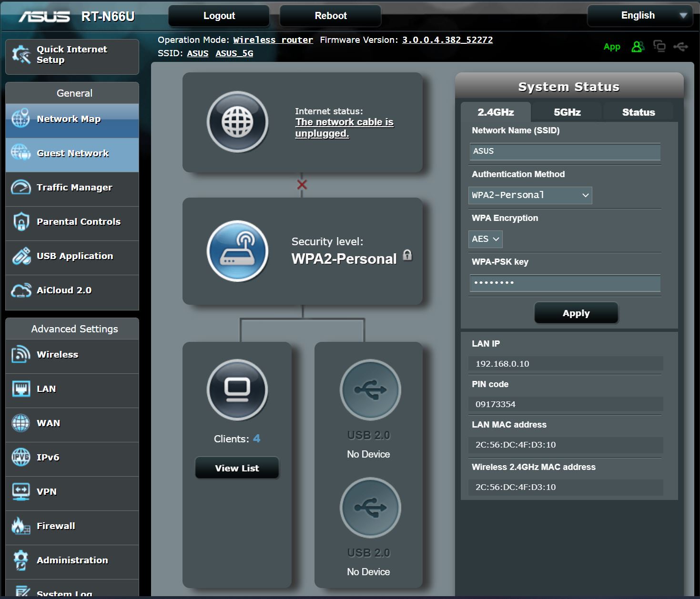700x599 pixels.
Task: Click the System Status panel title
Action: coord(569,87)
